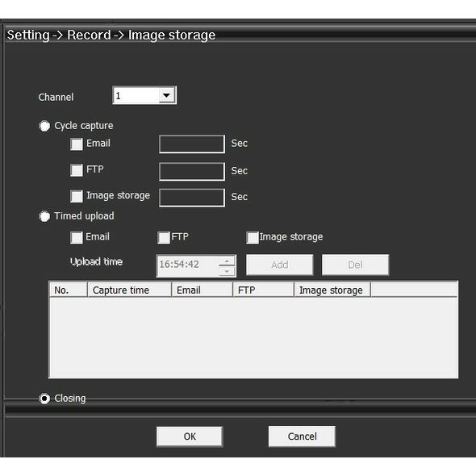This screenshot has width=476, height=476.
Task: Select the Cycle capture radio button
Action: click(x=44, y=126)
